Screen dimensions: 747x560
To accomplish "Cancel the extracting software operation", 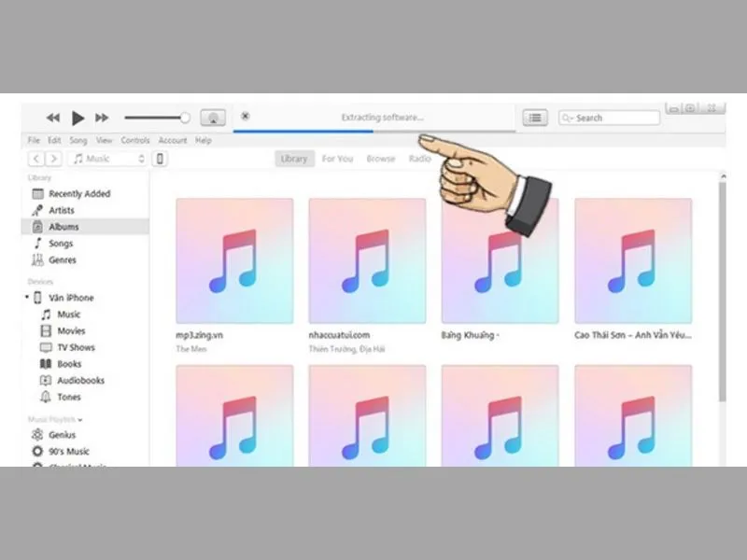I will 246,116.
